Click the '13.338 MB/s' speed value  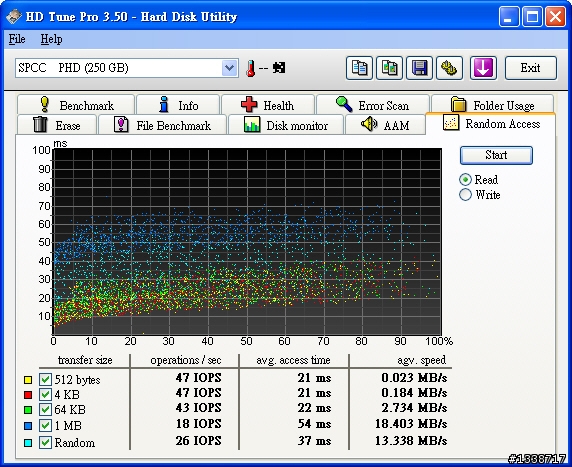coord(411,441)
